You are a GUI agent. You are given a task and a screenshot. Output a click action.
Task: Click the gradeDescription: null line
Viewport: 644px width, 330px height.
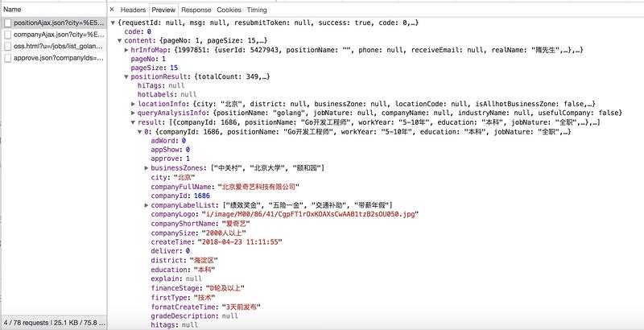(x=194, y=316)
